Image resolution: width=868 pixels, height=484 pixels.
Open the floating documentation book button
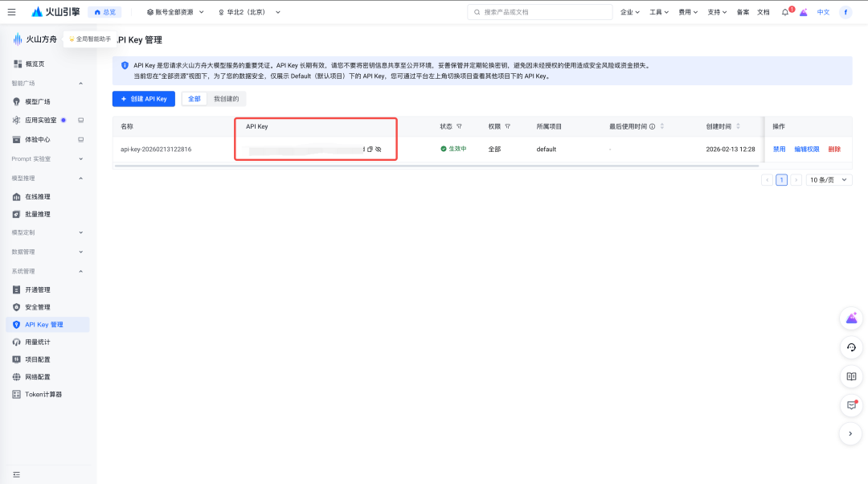(x=851, y=376)
